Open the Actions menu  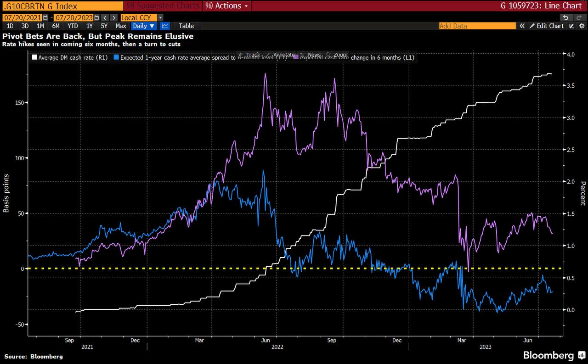point(227,6)
